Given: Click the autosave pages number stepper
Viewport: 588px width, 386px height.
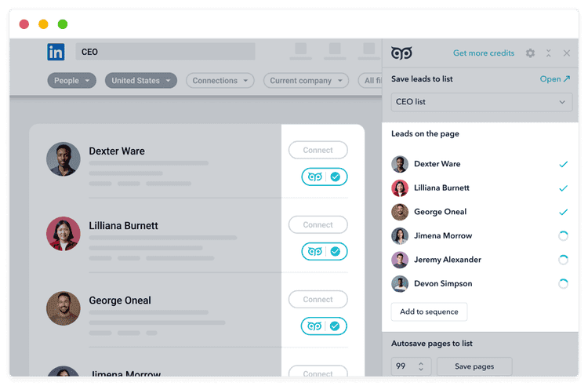Looking at the screenshot, I should click(421, 366).
